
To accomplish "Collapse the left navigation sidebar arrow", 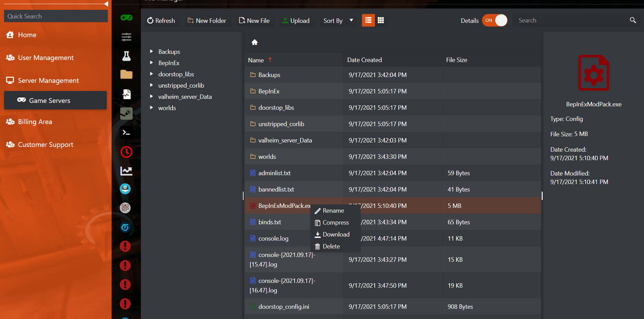I will (x=106, y=4).
